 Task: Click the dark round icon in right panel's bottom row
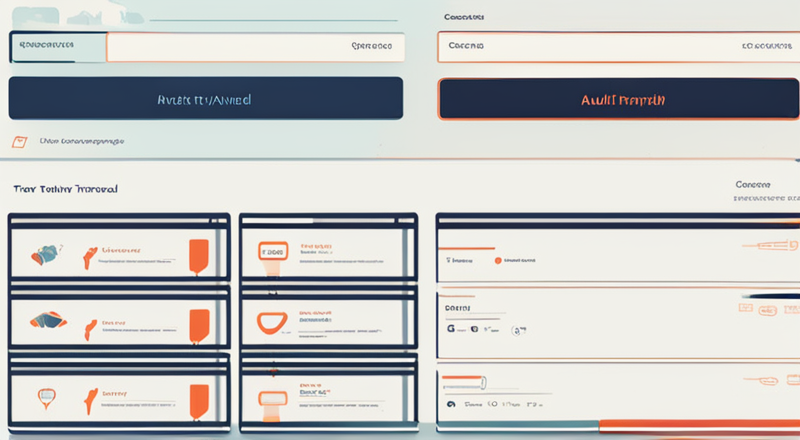[x=451, y=404]
